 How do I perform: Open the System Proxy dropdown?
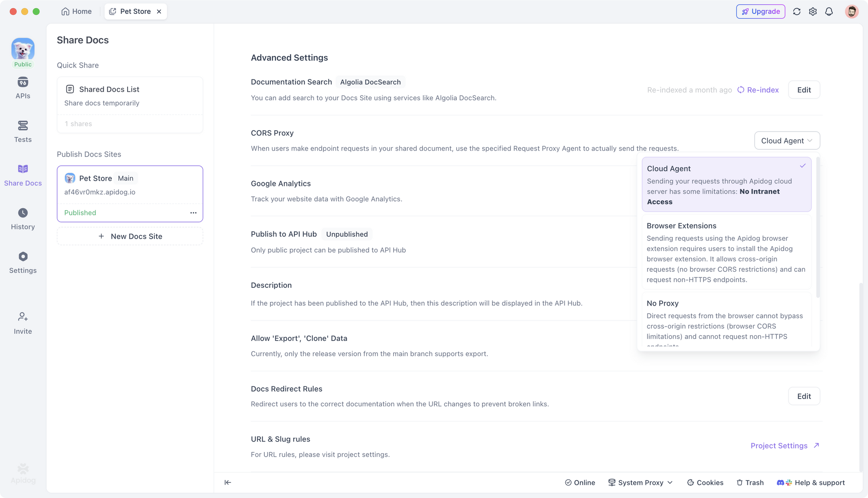(x=640, y=482)
